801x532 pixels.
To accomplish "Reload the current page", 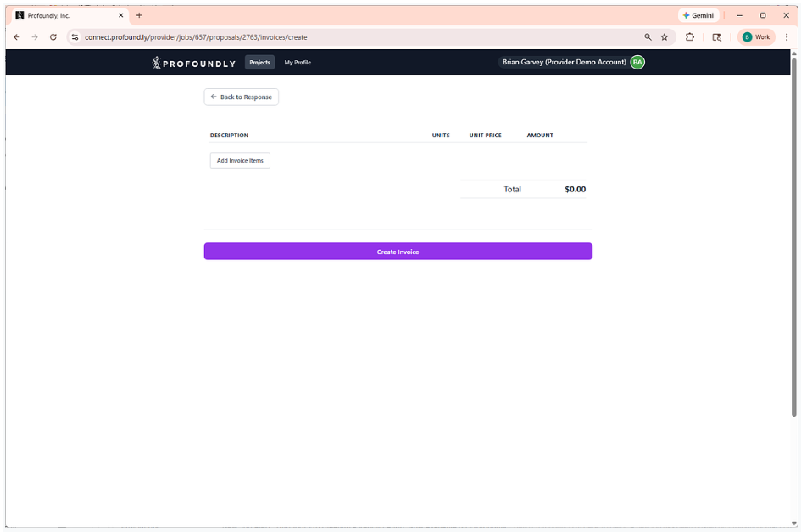I will pyautogui.click(x=53, y=37).
